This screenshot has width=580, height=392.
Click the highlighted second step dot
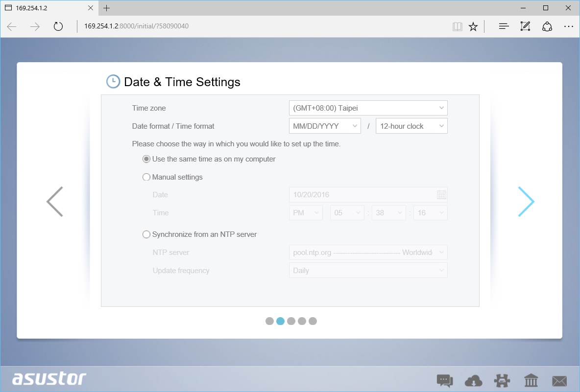pos(280,321)
